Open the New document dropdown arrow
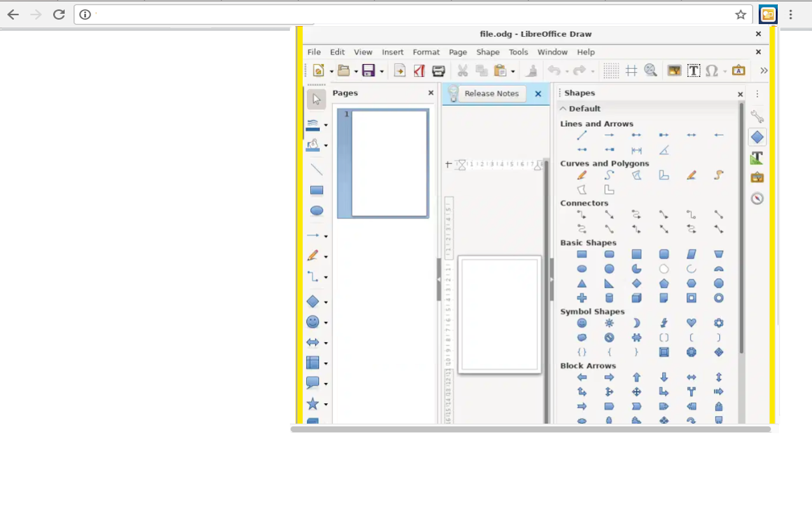Image resolution: width=812 pixels, height=508 pixels. pos(331,72)
